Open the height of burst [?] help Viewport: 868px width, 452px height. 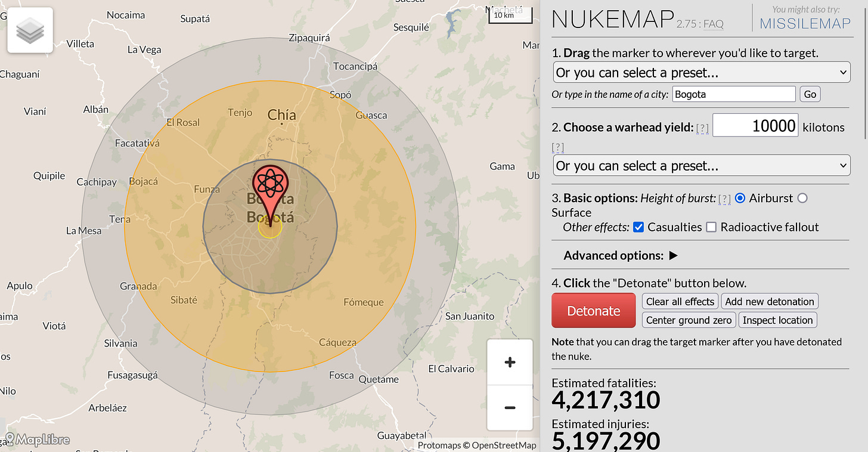click(x=724, y=199)
